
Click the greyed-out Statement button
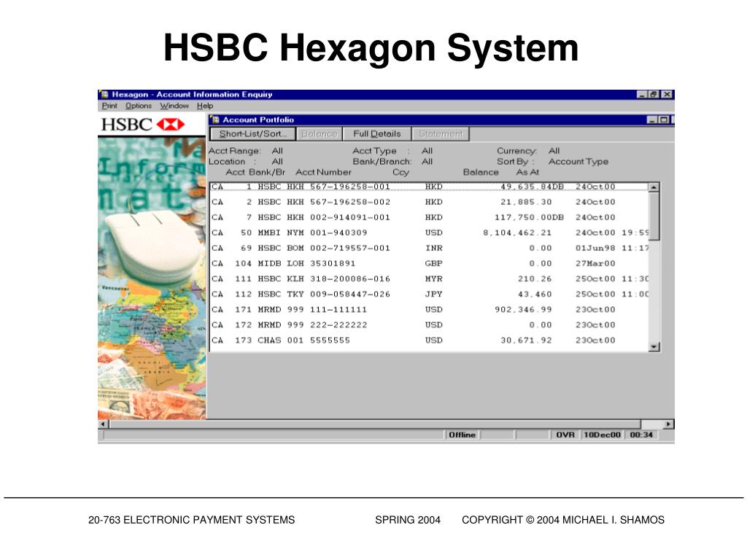(441, 134)
